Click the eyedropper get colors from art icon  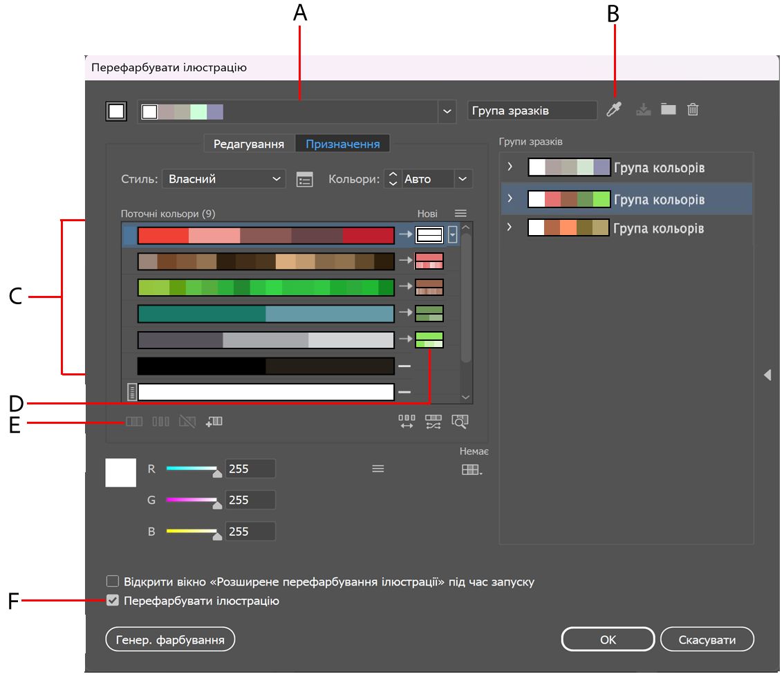(613, 109)
